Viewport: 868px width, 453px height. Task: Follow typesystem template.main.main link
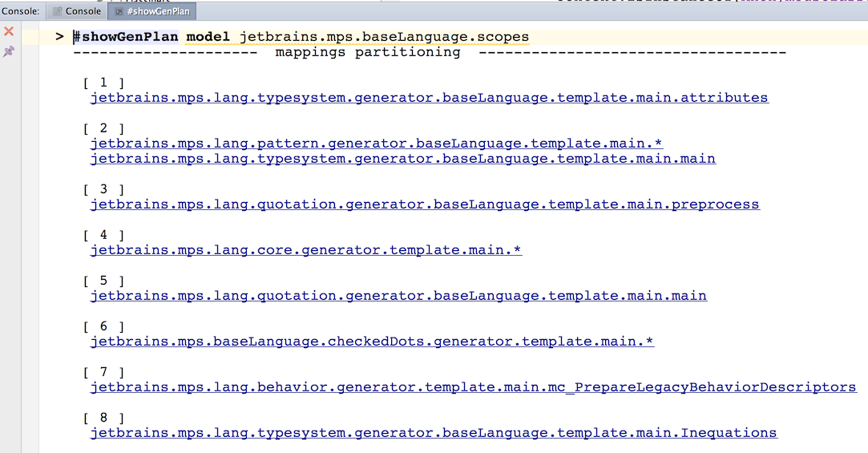tap(403, 159)
